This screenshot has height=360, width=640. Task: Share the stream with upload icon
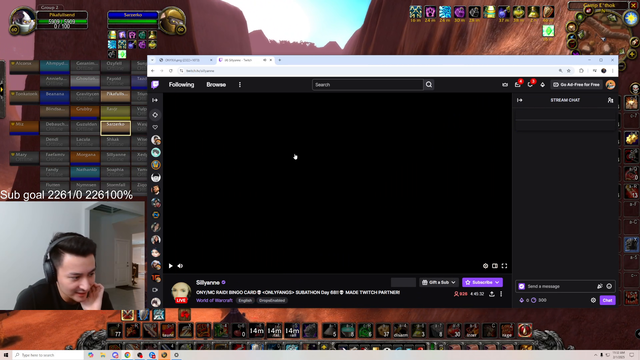492,294
